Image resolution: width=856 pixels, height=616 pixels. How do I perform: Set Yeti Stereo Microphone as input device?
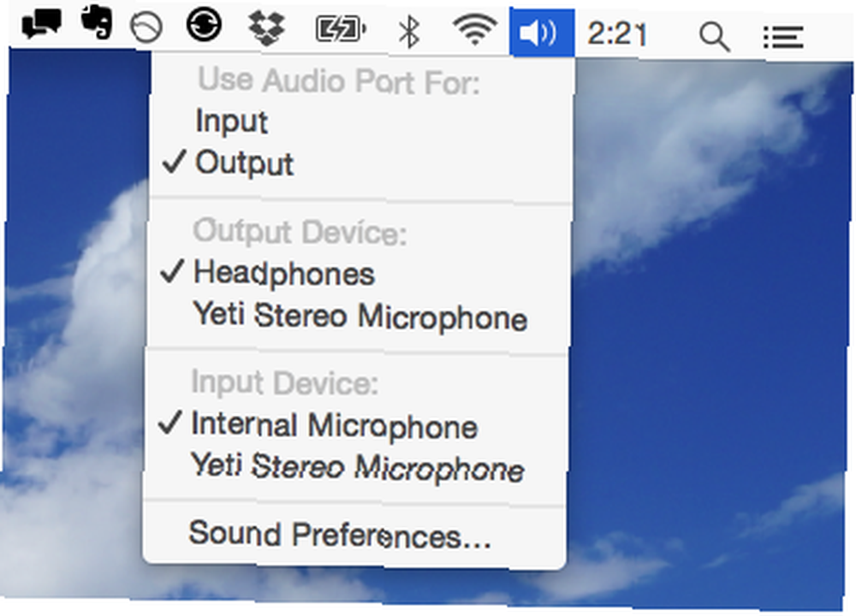click(x=356, y=468)
